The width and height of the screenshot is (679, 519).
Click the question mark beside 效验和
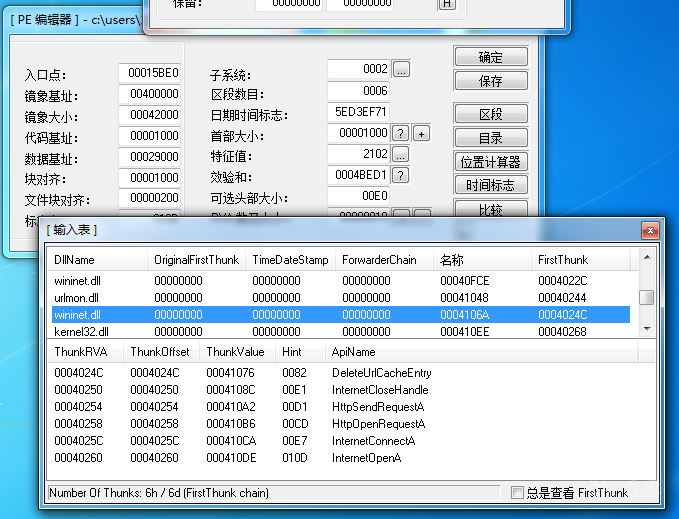(x=401, y=175)
